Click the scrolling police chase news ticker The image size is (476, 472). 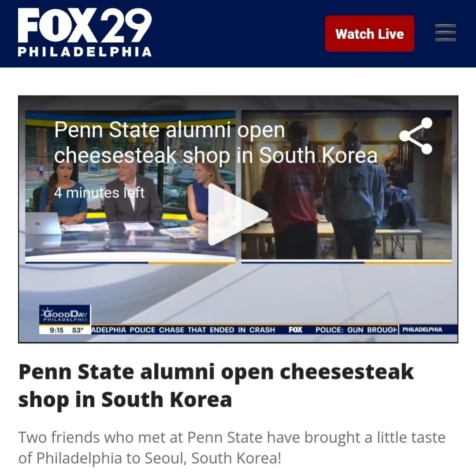coord(183,330)
